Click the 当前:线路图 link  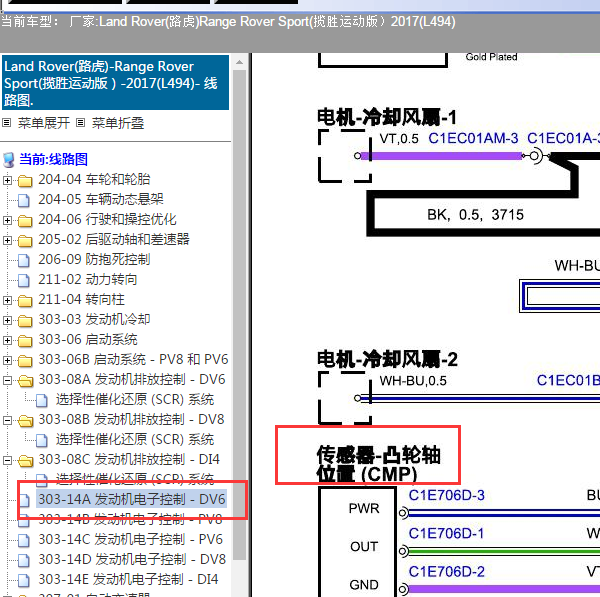click(x=54, y=159)
